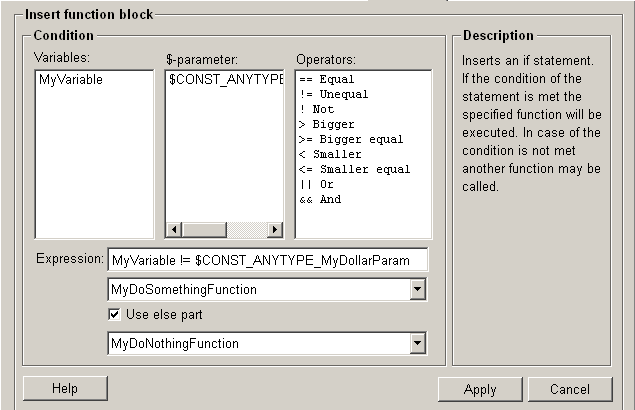Select the $CONST_ANYTYPE $-parameter entry
635x410 pixels.
click(x=225, y=79)
